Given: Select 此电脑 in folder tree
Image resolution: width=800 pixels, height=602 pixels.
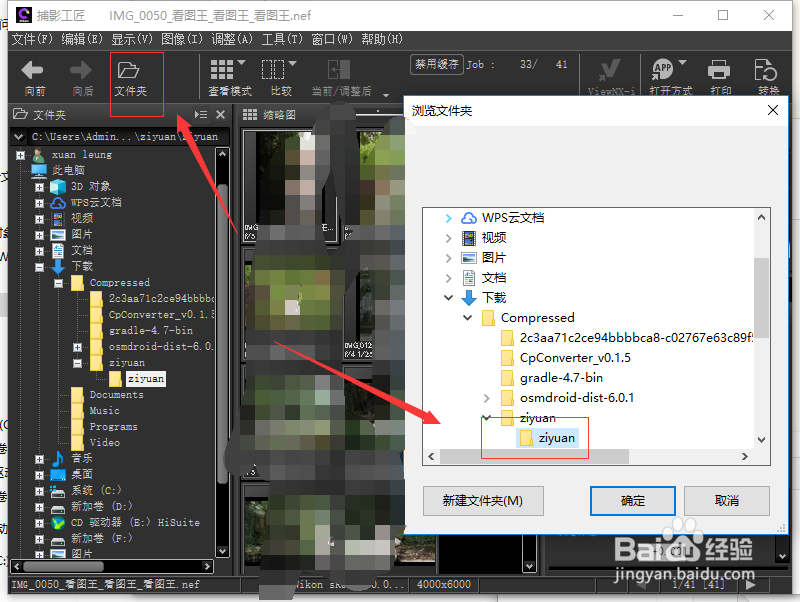Looking at the screenshot, I should 68,170.
